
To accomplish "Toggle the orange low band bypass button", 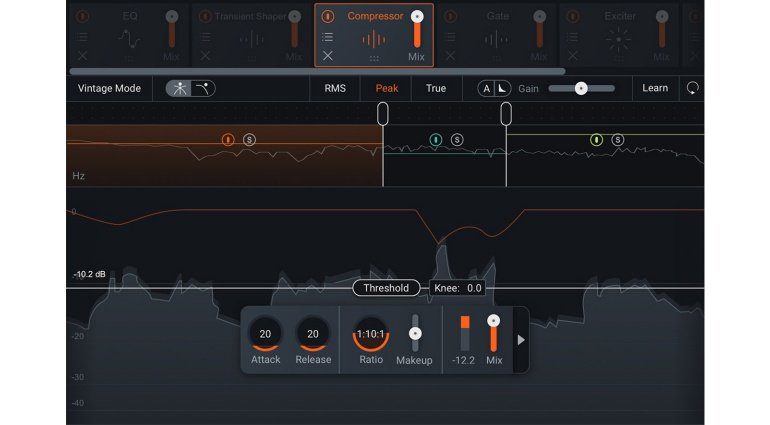I will pos(228,139).
